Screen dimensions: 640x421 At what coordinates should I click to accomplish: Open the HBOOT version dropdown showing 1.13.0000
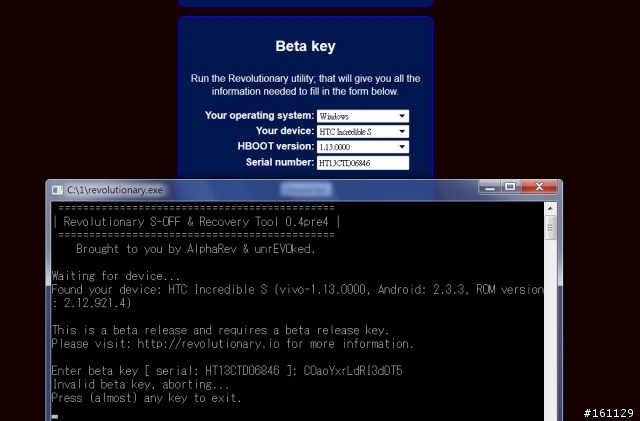363,147
